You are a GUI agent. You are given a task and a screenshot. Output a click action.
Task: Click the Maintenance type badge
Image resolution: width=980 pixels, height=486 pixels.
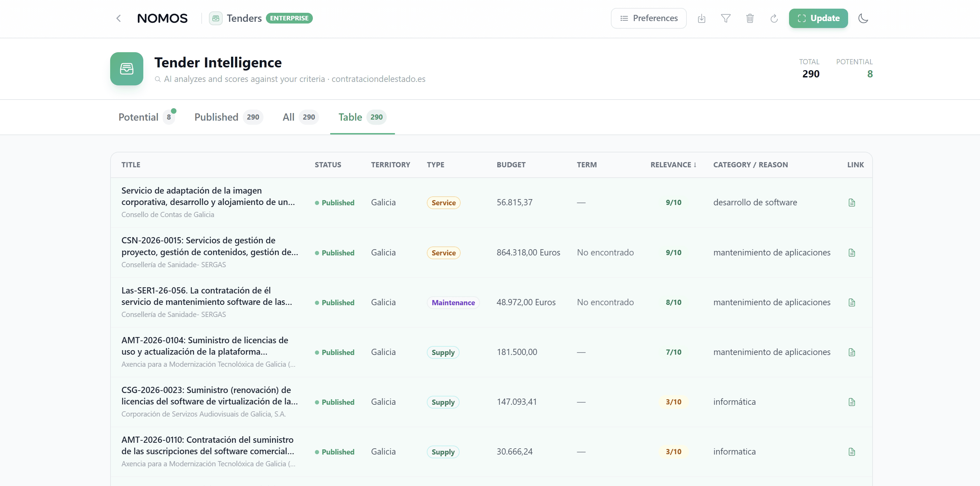click(x=453, y=303)
